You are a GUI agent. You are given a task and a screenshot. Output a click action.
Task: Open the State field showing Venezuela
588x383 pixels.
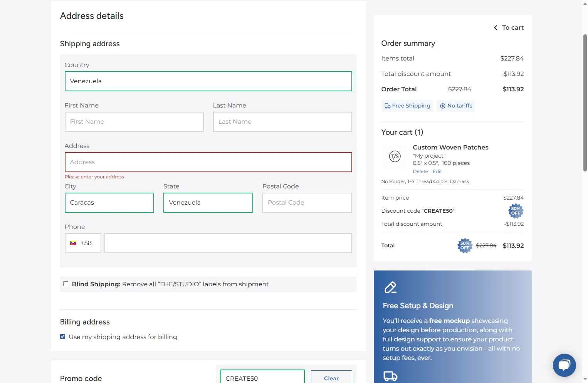[x=208, y=203]
